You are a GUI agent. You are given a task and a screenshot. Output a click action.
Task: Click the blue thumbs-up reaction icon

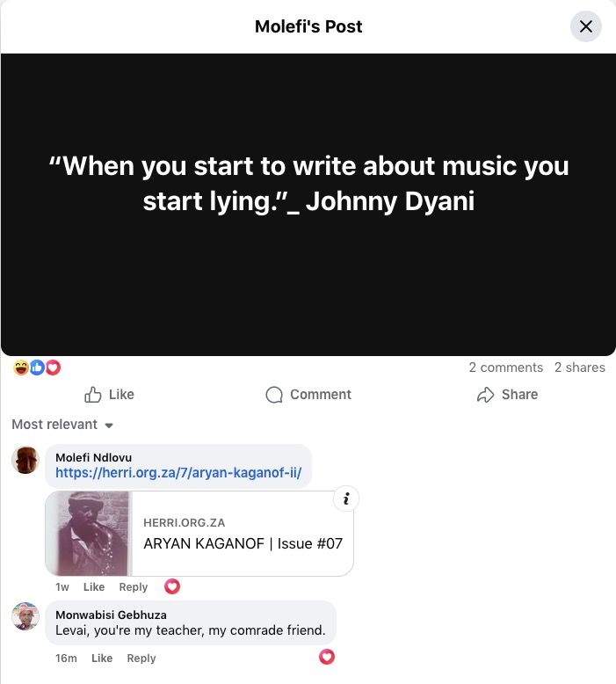point(37,367)
